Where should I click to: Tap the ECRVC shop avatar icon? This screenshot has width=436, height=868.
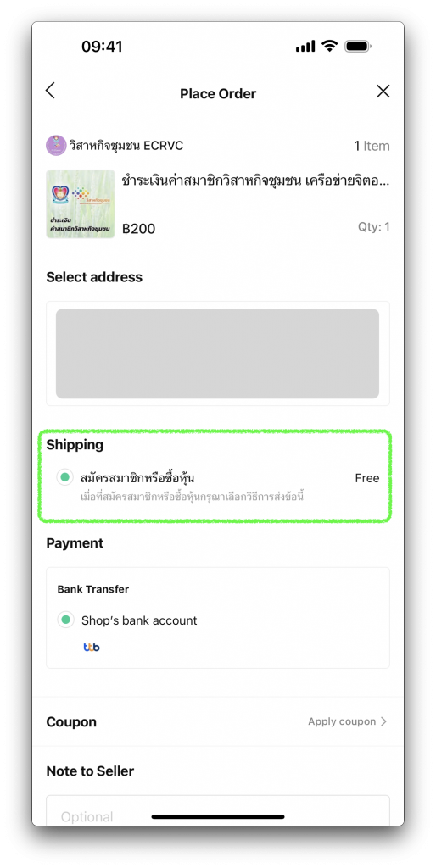click(x=56, y=146)
